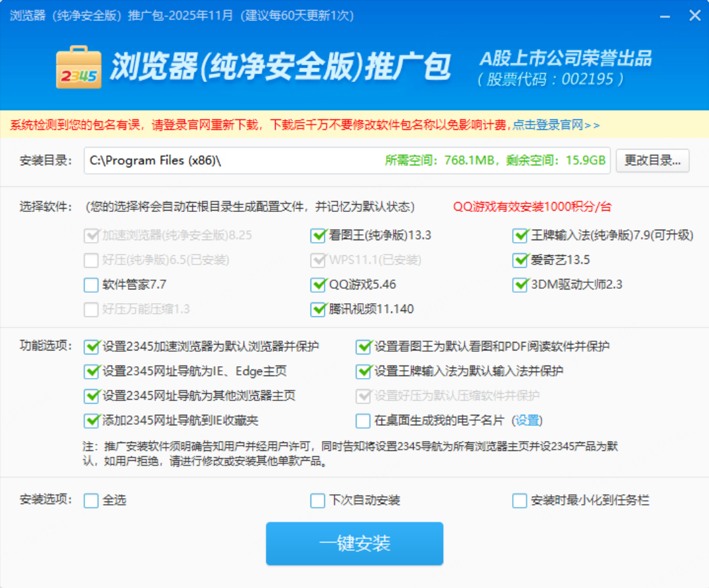
Task: Deselect 爱奇艺13.5 from install list
Action: click(521, 261)
